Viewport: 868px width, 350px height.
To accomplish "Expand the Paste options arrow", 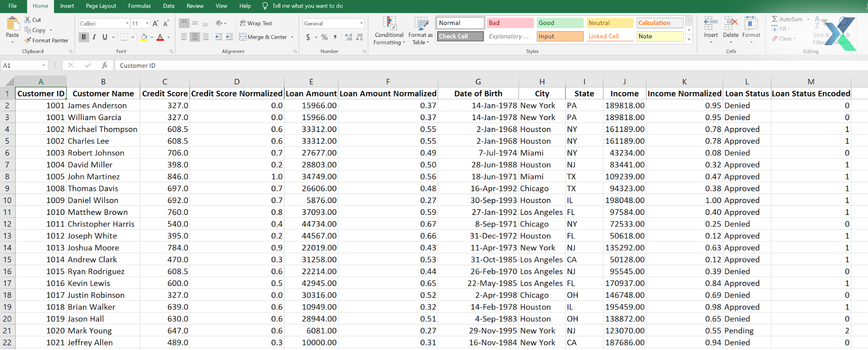I will pyautogui.click(x=12, y=42).
